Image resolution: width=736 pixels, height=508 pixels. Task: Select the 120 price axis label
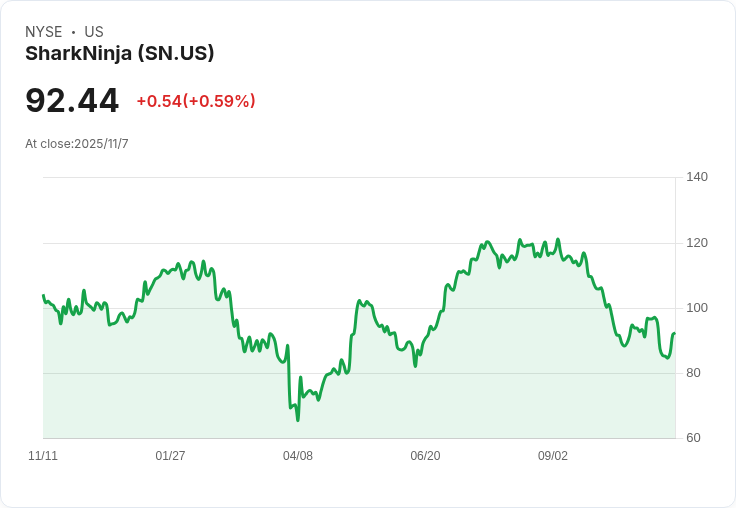coord(697,243)
